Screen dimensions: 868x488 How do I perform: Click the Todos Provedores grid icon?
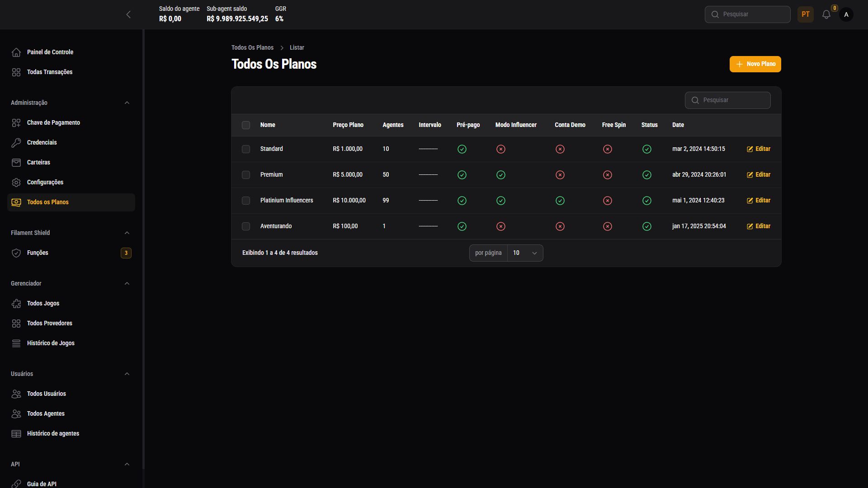point(16,324)
